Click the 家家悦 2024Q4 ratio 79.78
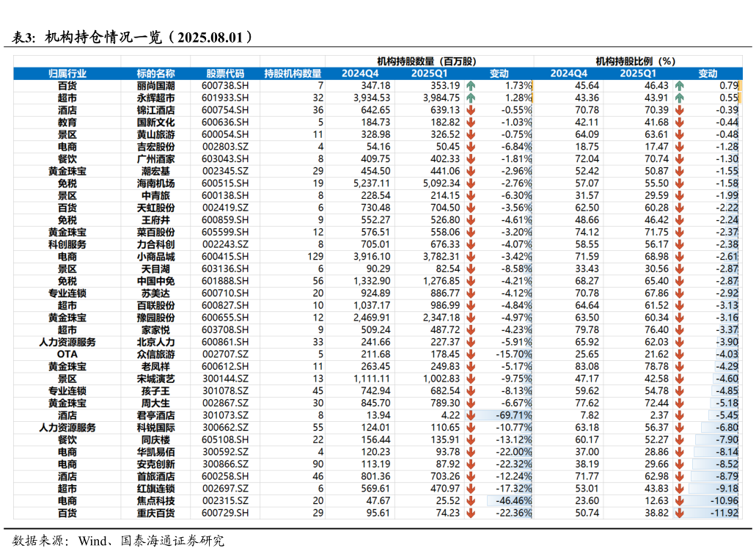 (x=587, y=330)
